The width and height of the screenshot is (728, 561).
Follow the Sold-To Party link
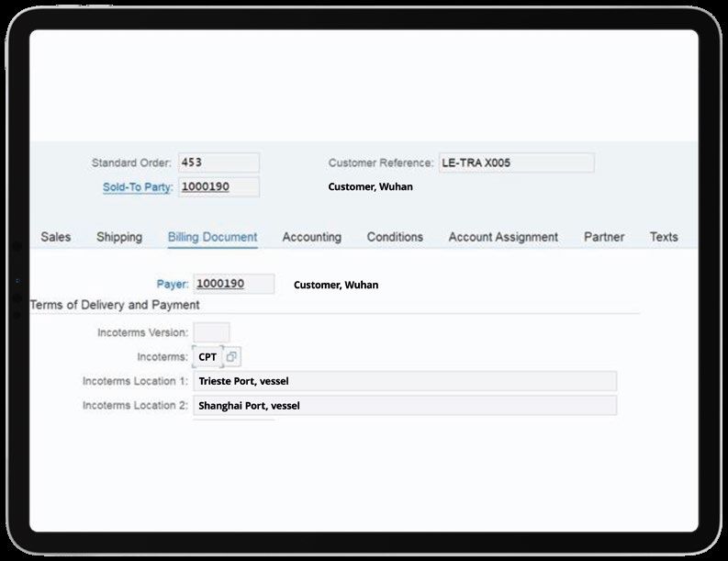pyautogui.click(x=138, y=187)
